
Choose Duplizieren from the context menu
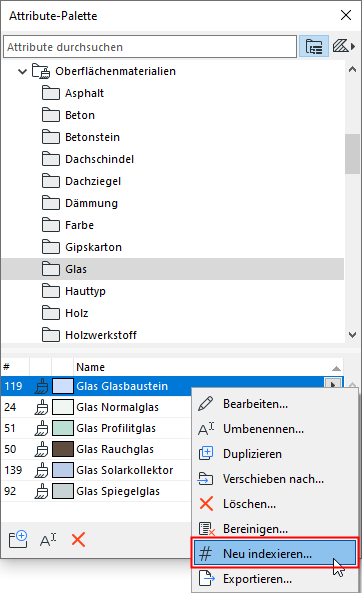275,454
